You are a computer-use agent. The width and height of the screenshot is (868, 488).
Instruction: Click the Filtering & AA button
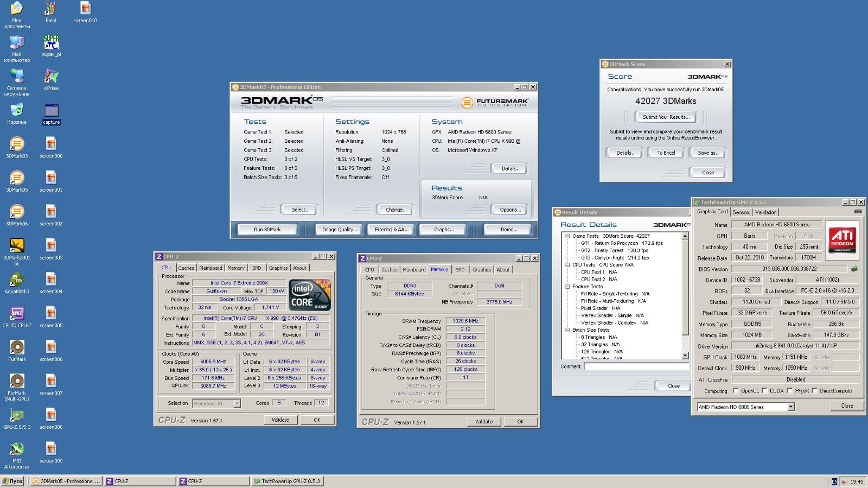click(391, 230)
